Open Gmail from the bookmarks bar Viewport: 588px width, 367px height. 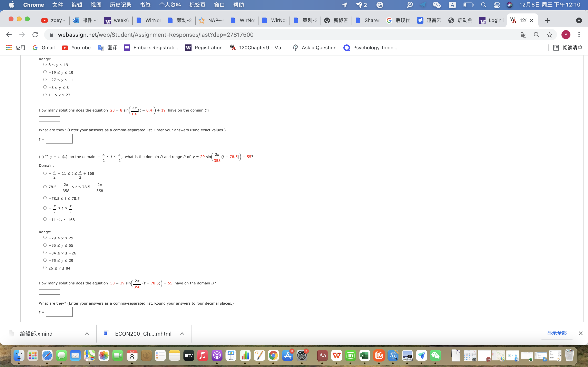pyautogui.click(x=44, y=48)
